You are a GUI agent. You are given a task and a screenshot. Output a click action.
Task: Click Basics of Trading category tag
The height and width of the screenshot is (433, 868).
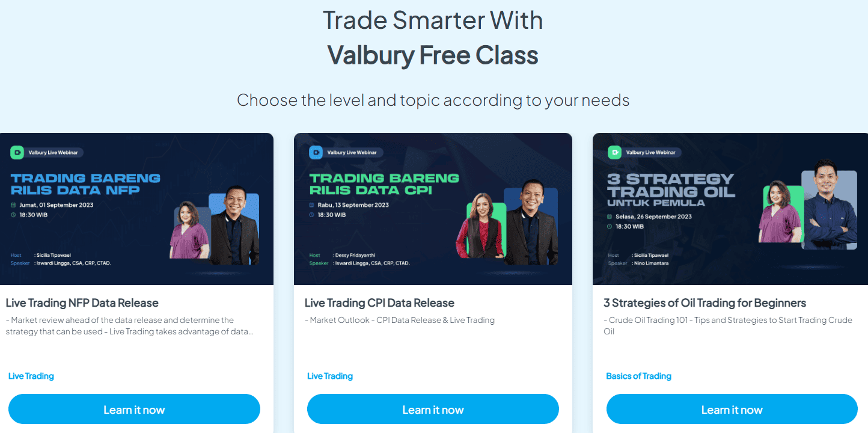[638, 376]
